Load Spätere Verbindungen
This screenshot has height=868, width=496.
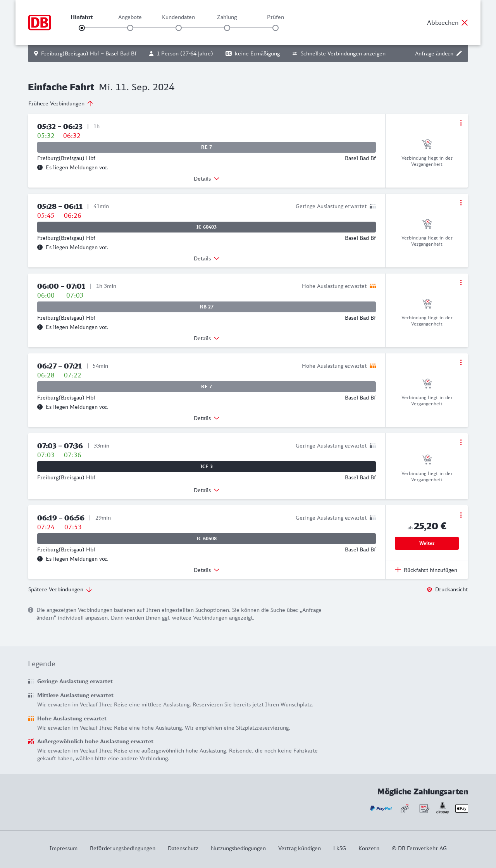(x=60, y=589)
